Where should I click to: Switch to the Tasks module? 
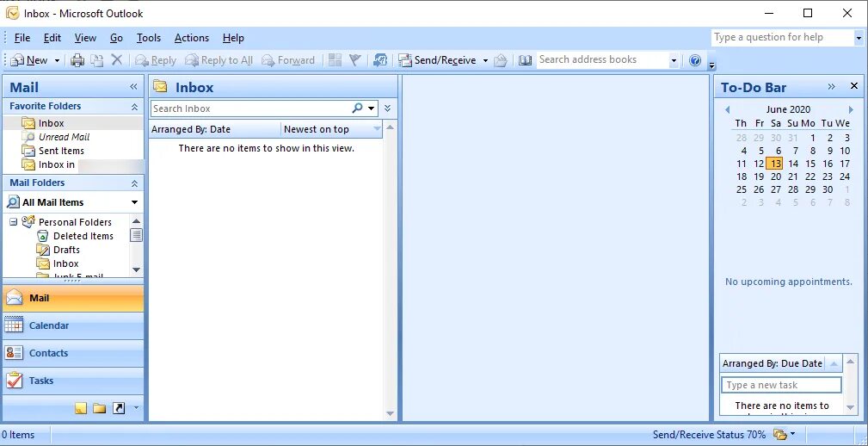(73, 381)
